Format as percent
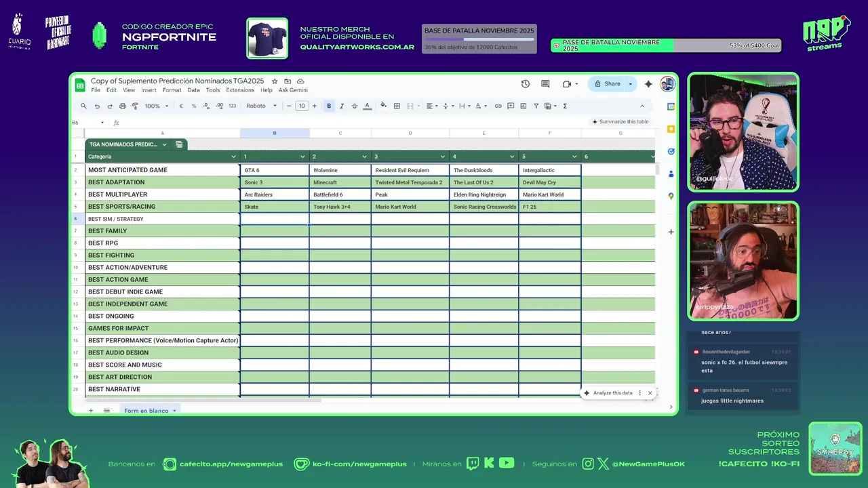This screenshot has height=488, width=868. [x=194, y=106]
